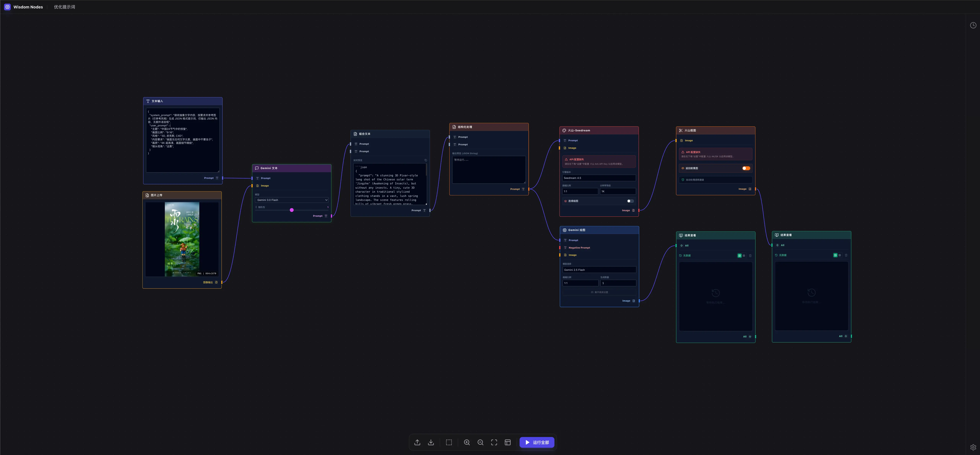
Task: Click the Seedream Image output label
Action: [x=626, y=210]
